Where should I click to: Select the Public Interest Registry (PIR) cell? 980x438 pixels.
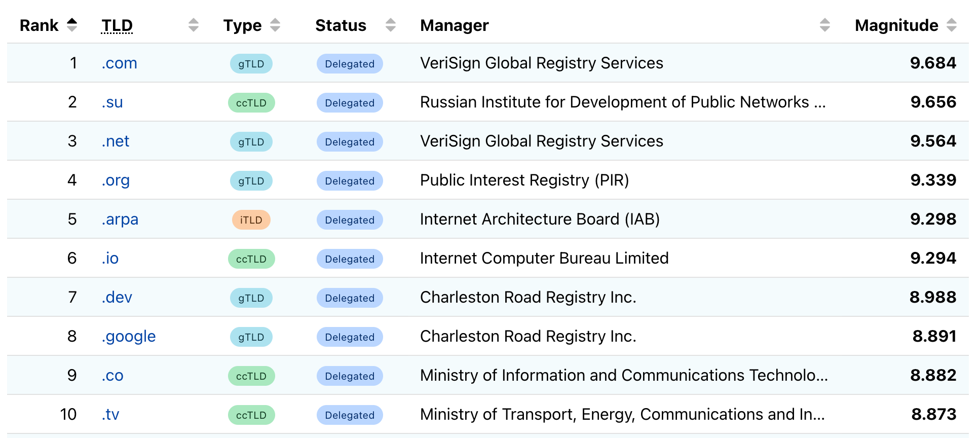tap(524, 180)
